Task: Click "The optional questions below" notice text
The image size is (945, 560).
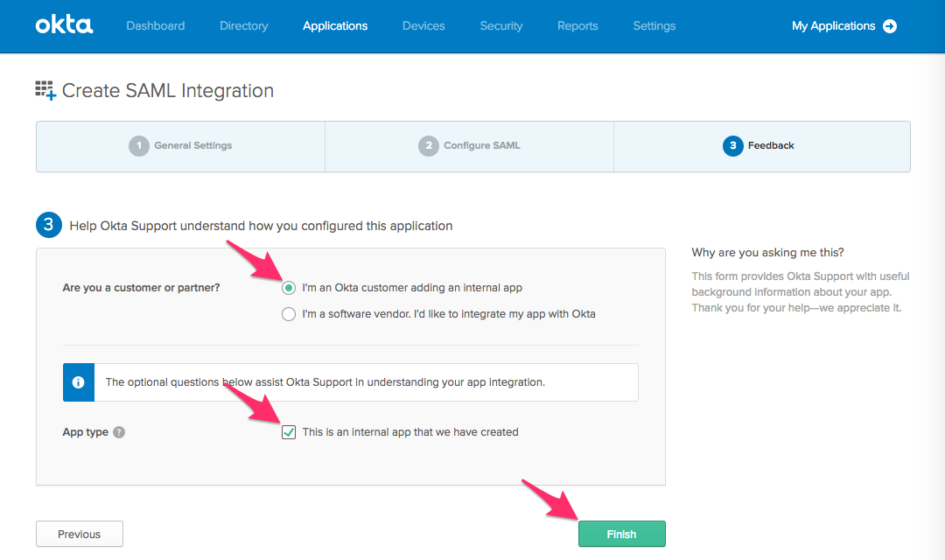Action: tap(325, 382)
